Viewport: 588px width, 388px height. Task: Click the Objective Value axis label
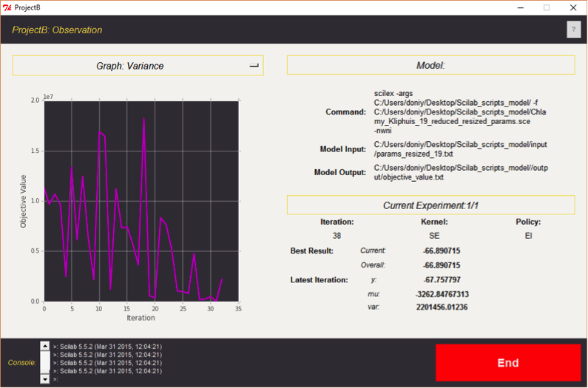coord(23,201)
